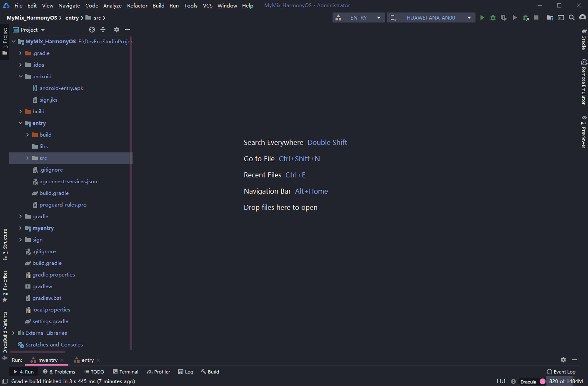Collapse all with the Project panel icon

(x=103, y=30)
